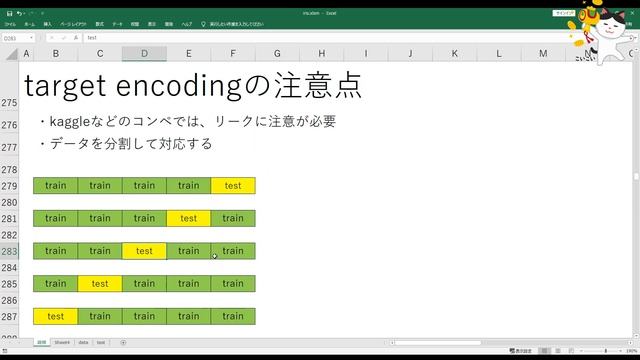Select the yellow test cell in row 287
This screenshot has width=640, height=360.
click(56, 316)
